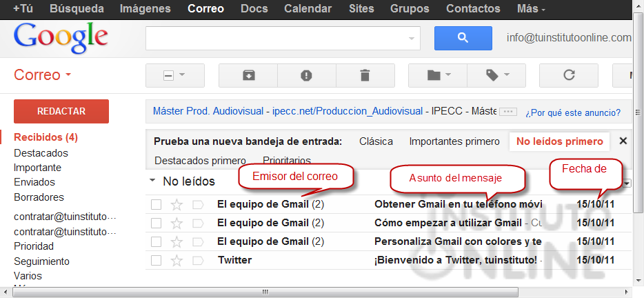Open Sites from the top bar
Image resolution: width=644 pixels, height=298 pixels.
(x=361, y=9)
